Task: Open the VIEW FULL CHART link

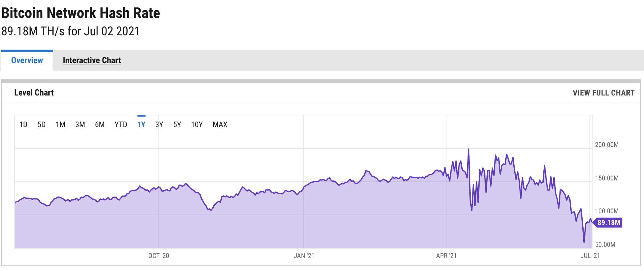Action: click(603, 93)
